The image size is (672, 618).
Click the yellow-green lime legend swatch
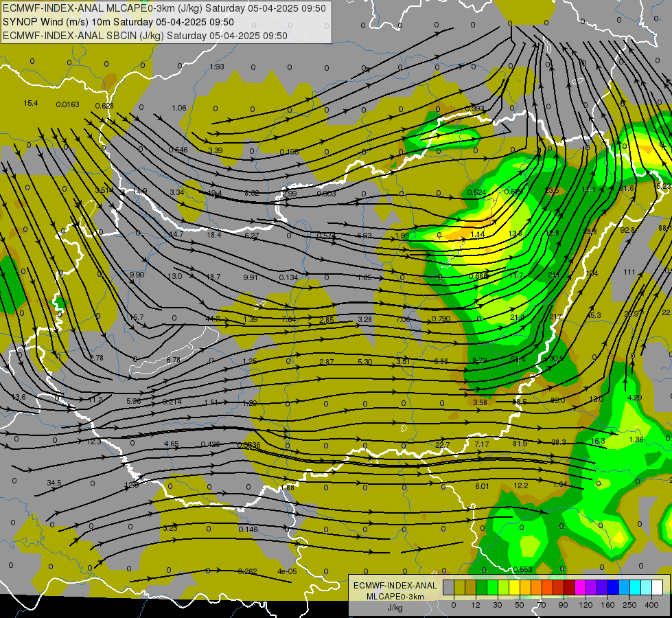pyautogui.click(x=503, y=587)
